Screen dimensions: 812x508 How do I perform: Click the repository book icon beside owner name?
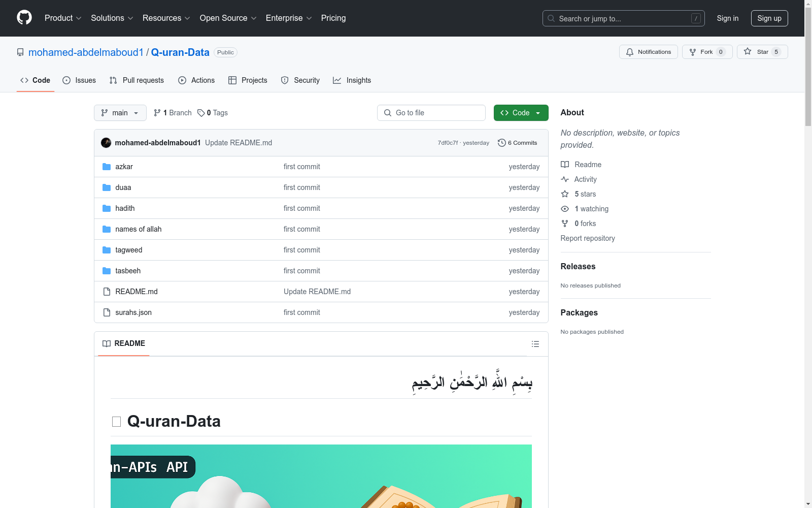pyautogui.click(x=20, y=52)
